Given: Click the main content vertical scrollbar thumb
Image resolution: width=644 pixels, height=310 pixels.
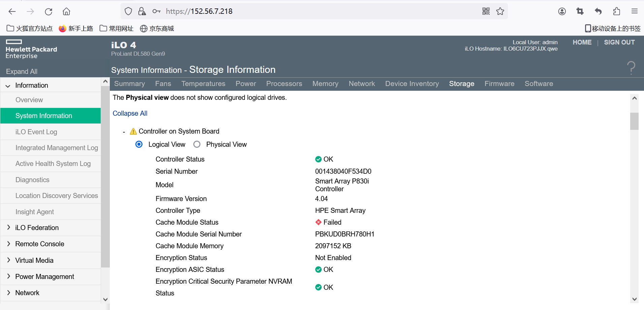Looking at the screenshot, I should click(634, 121).
